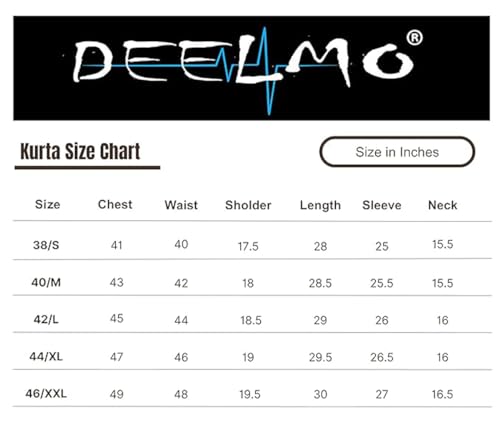The height and width of the screenshot is (432, 500).
Task: Select the 40/M size row label
Action: tap(46, 283)
